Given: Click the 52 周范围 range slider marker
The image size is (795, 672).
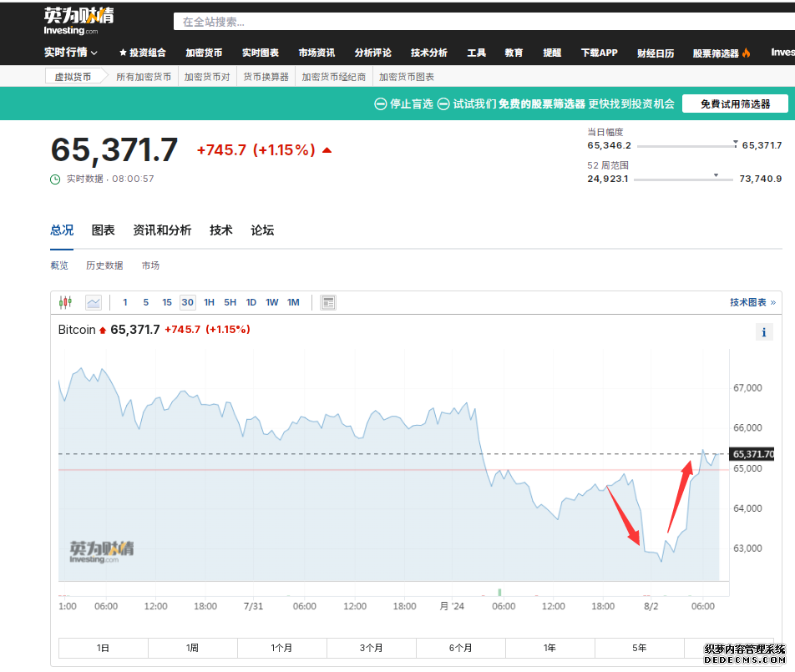Looking at the screenshot, I should 716,175.
